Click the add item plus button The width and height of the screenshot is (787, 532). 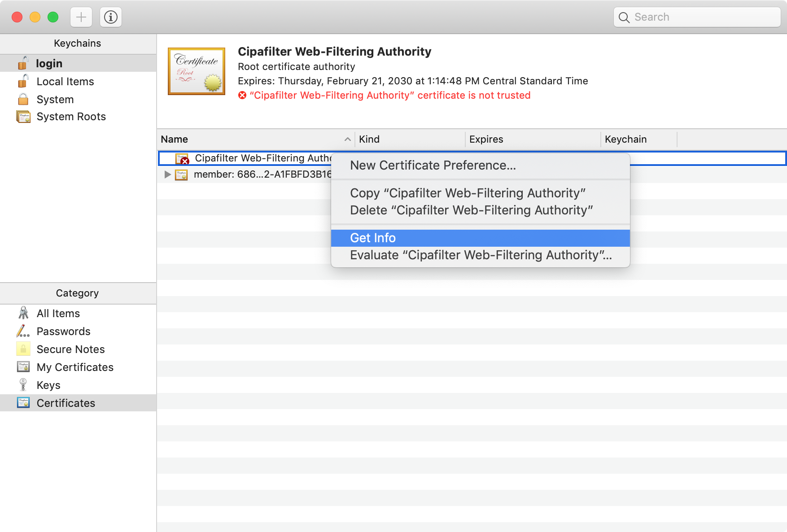pyautogui.click(x=81, y=17)
